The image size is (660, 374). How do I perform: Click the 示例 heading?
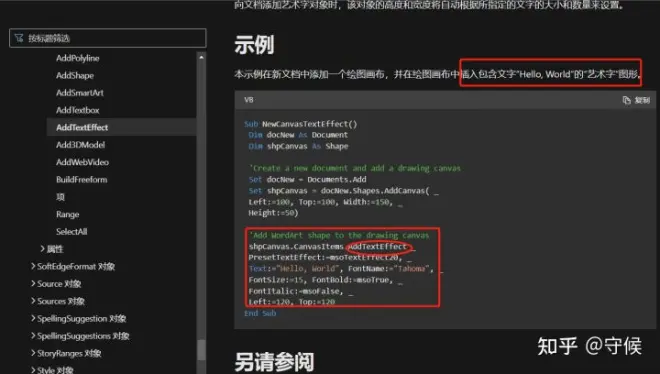pos(254,45)
